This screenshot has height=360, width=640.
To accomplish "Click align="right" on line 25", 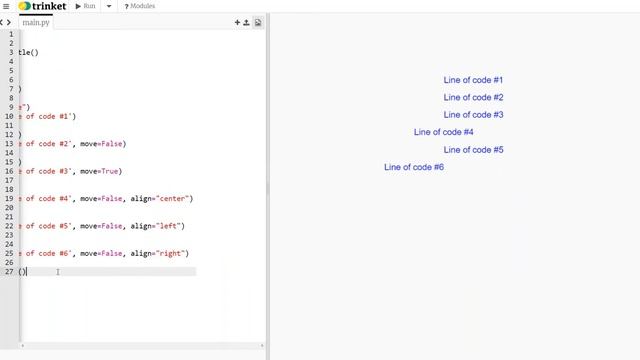I will point(158,253).
